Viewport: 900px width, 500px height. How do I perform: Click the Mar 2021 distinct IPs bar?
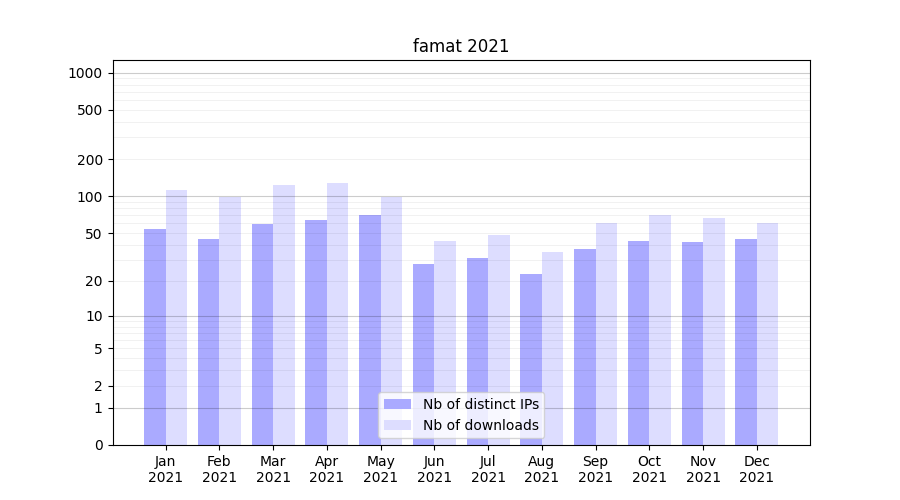tap(262, 334)
